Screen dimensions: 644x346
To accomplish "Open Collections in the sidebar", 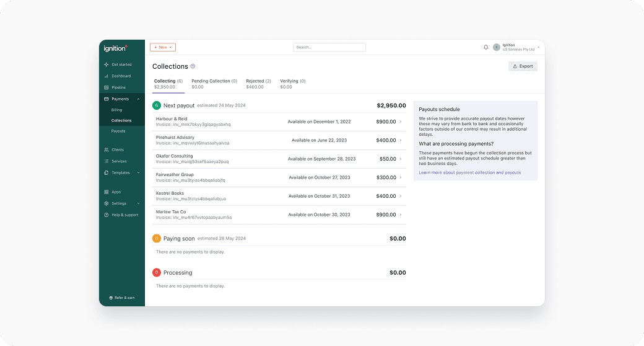I will 121,120.
